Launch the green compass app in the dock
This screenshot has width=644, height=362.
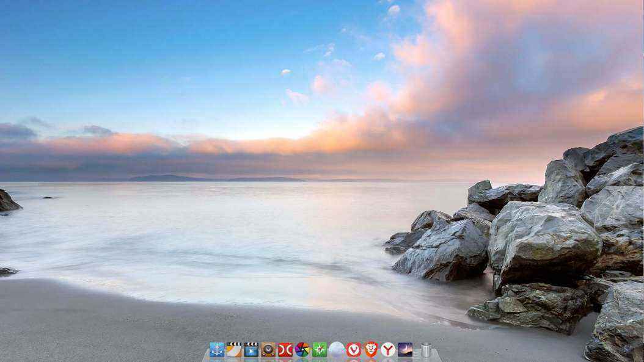point(320,350)
